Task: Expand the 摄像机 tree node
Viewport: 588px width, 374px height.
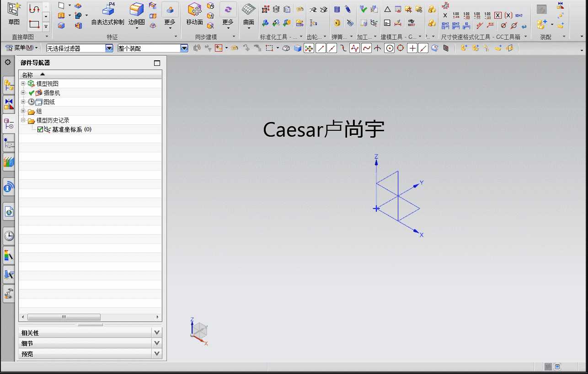Action: pyautogui.click(x=23, y=93)
